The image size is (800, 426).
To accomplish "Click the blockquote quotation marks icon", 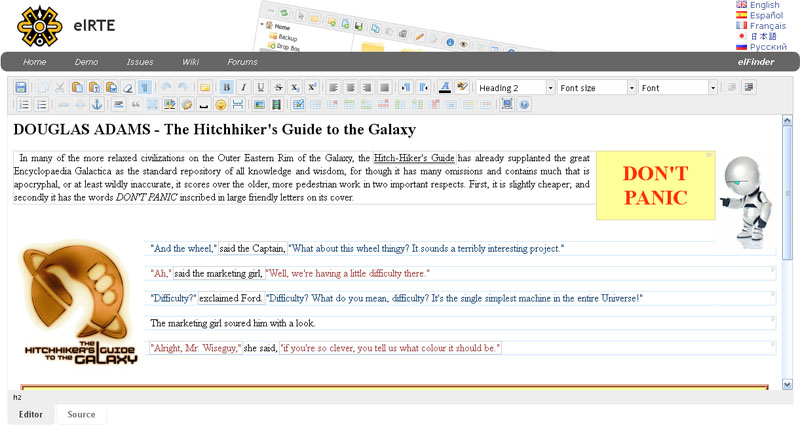I will (136, 105).
